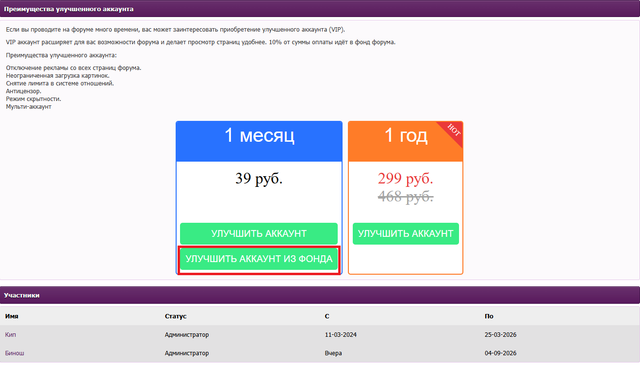Image resolution: width=640 pixels, height=365 pixels.
Task: Click the Преимущества улучшенного аккаунта title bar
Action: point(320,9)
